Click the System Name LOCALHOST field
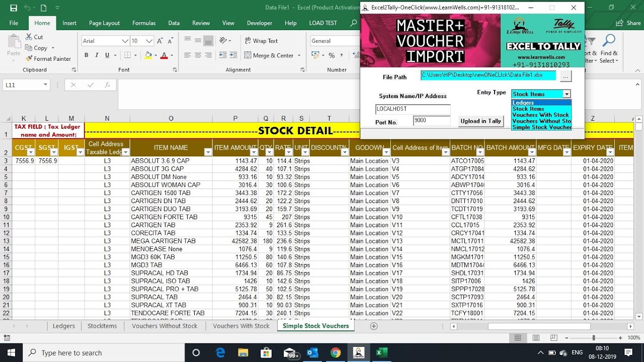 pyautogui.click(x=413, y=109)
